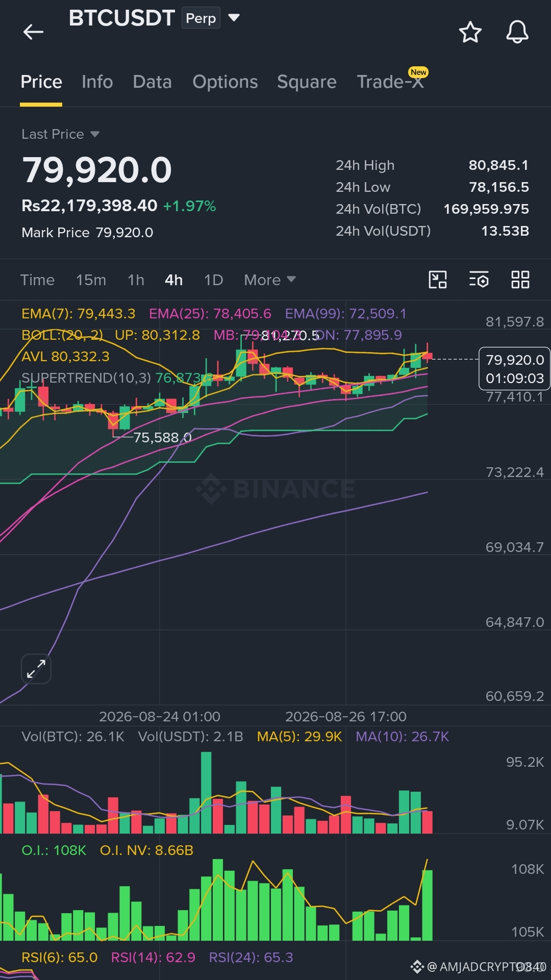Viewport: 551px width, 980px height.
Task: Tap the RSI(6): 65.0 label
Action: coord(59,957)
